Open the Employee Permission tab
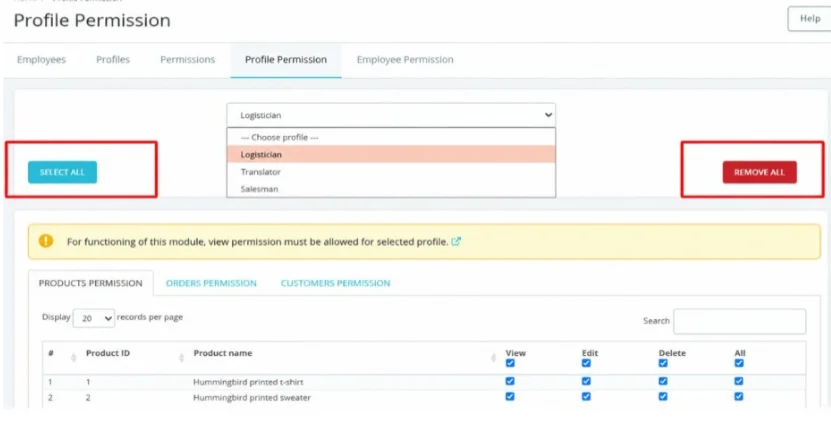 405,60
